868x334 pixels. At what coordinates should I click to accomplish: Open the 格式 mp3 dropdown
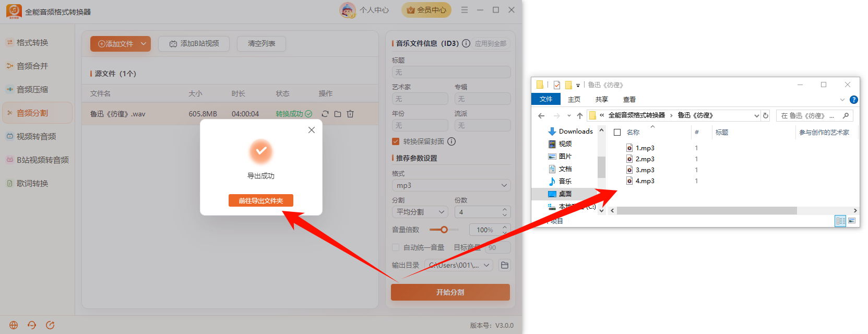(451, 185)
